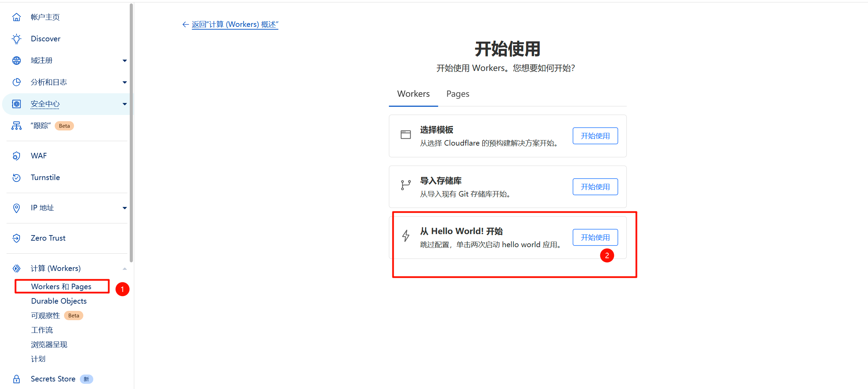Click the 安全中心 sidebar icon
This screenshot has height=389, width=868.
pos(17,104)
